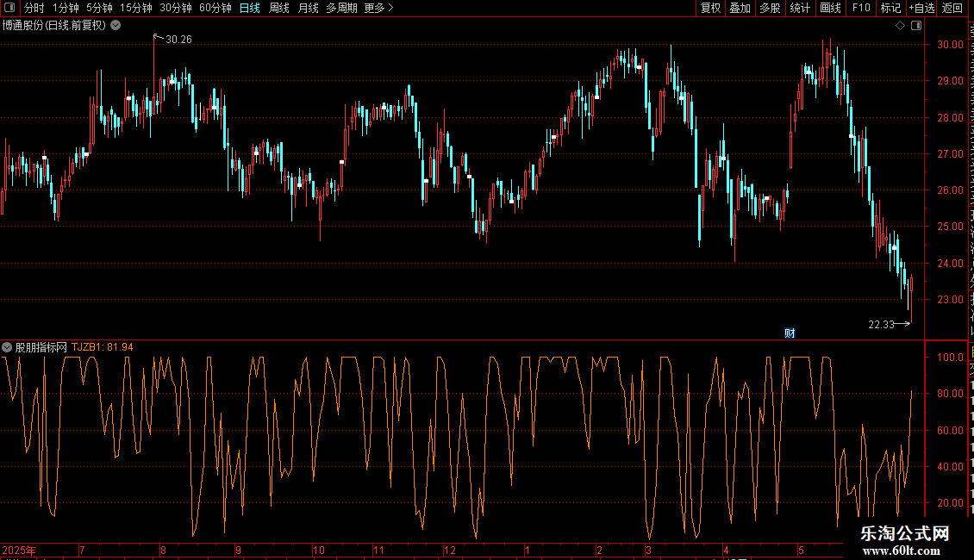974x560 pixels.
Task: Select the 60分钟 period tab
Action: (x=215, y=8)
